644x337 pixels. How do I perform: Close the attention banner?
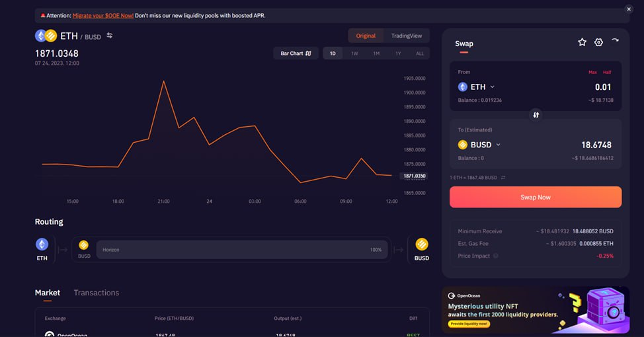click(628, 9)
